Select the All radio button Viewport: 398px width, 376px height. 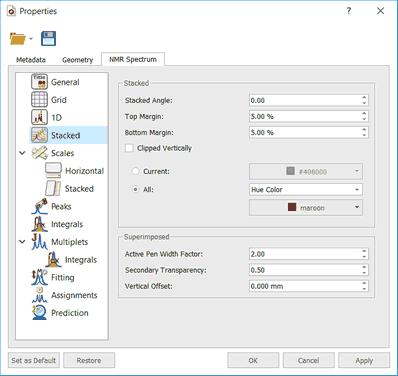tap(135, 189)
